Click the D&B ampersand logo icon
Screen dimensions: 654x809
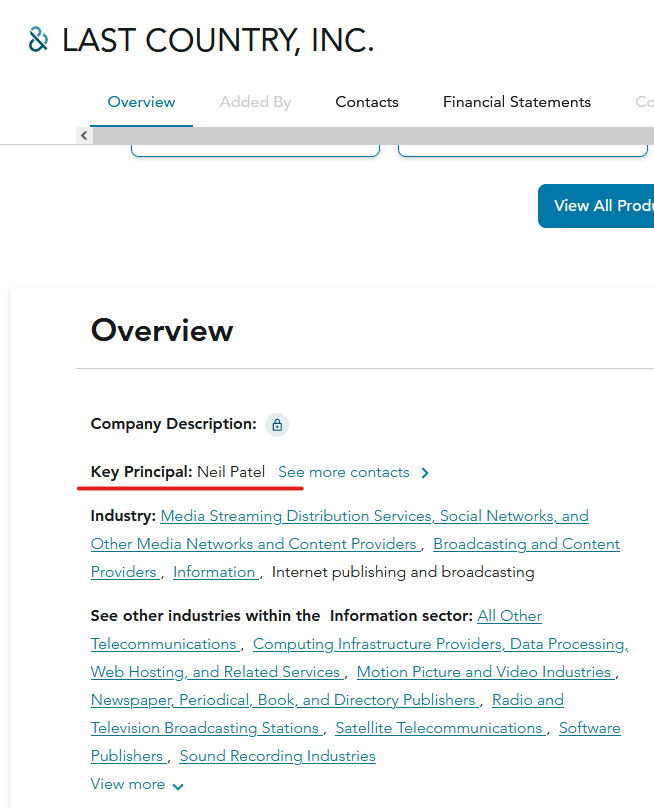(x=39, y=40)
